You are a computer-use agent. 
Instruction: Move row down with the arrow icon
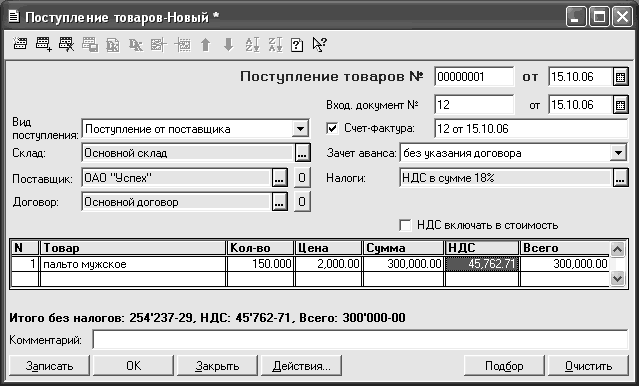click(x=229, y=44)
